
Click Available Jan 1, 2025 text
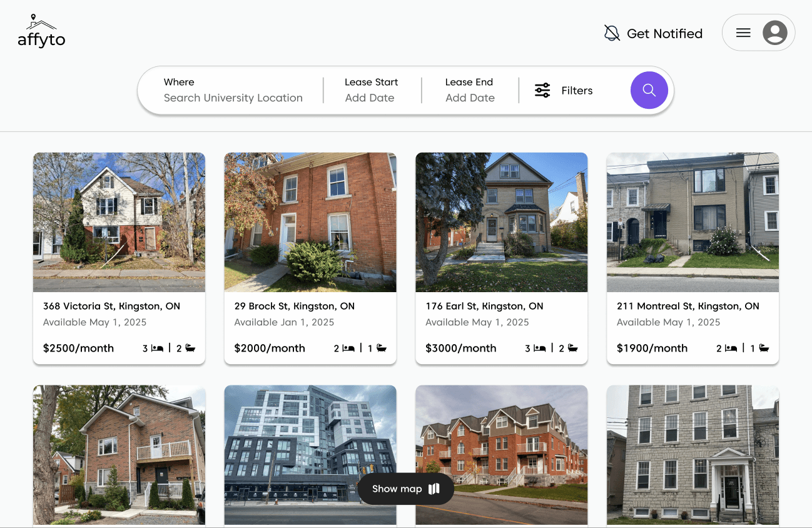(284, 322)
